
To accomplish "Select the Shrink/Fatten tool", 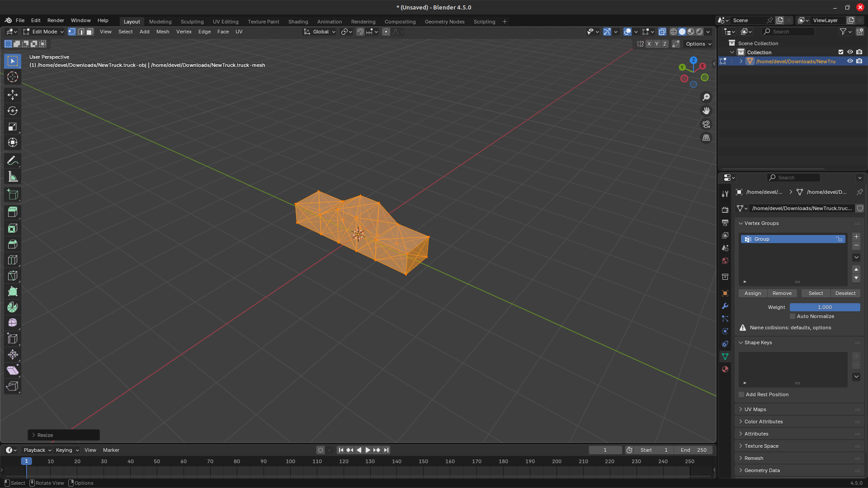I will tap(13, 355).
